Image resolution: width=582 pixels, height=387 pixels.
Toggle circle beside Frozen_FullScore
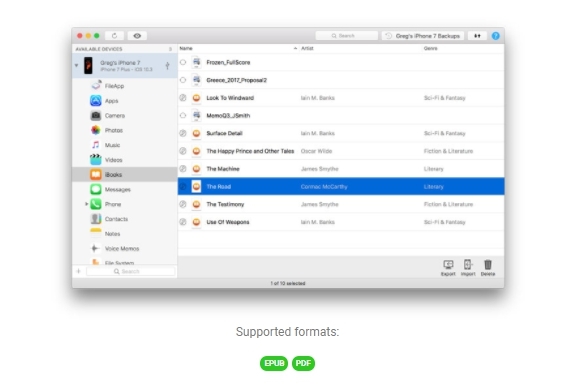click(x=183, y=62)
